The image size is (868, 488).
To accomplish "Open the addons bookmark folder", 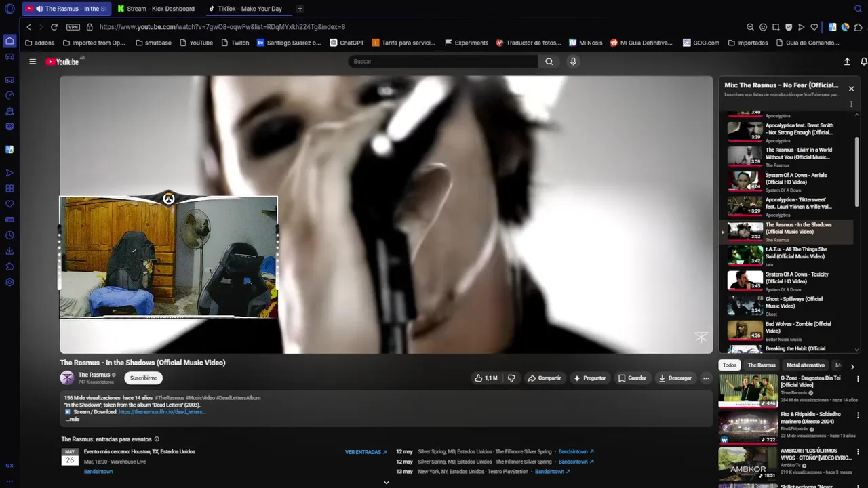I will (39, 43).
